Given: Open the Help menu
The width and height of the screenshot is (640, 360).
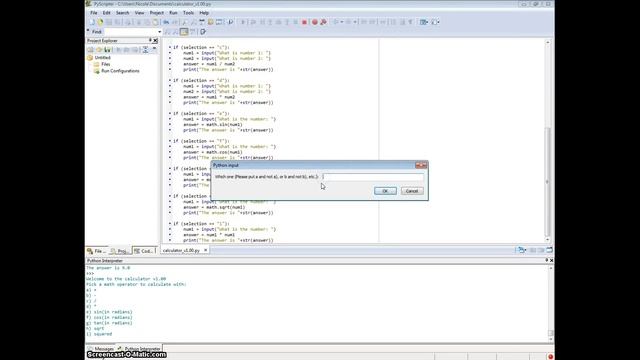Looking at the screenshot, I should (x=204, y=13).
